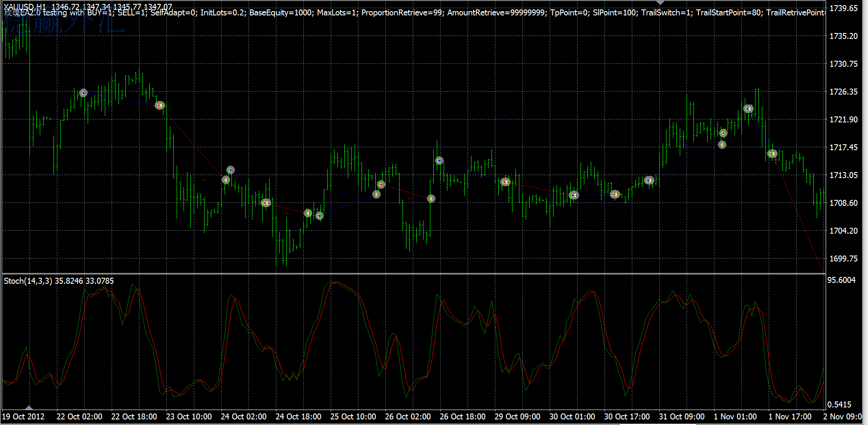868x425 pixels.
Task: Click the 30 Oct 17:00 time label
Action: click(627, 416)
